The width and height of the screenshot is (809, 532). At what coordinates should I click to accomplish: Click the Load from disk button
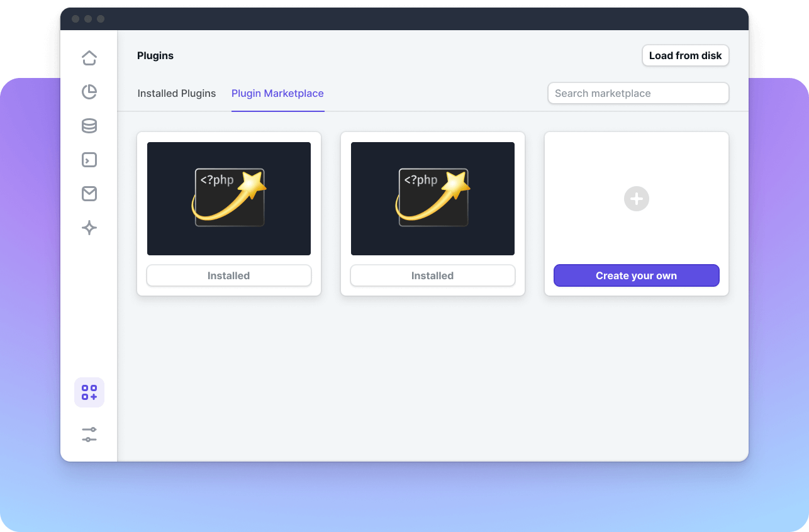(x=685, y=55)
